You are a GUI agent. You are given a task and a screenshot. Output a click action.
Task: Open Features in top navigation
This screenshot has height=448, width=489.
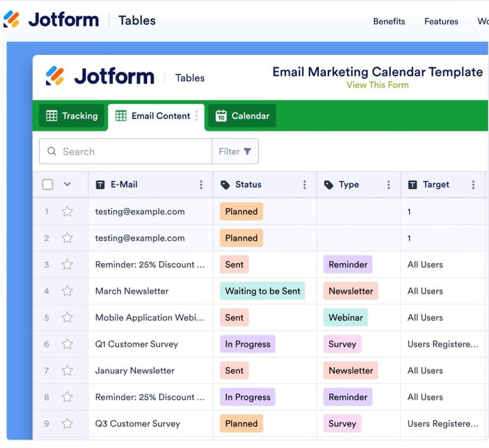click(x=441, y=21)
